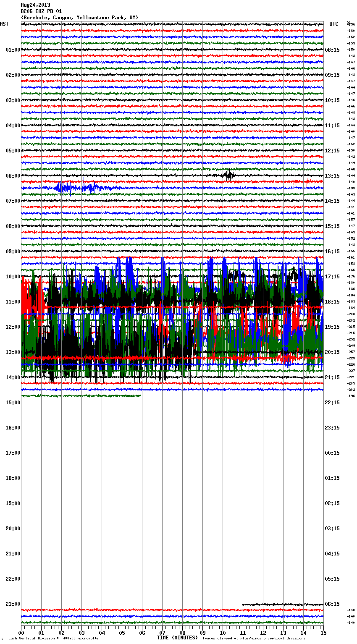Click the MST time zone header
This screenshot has width=357, height=644.
click(4, 24)
